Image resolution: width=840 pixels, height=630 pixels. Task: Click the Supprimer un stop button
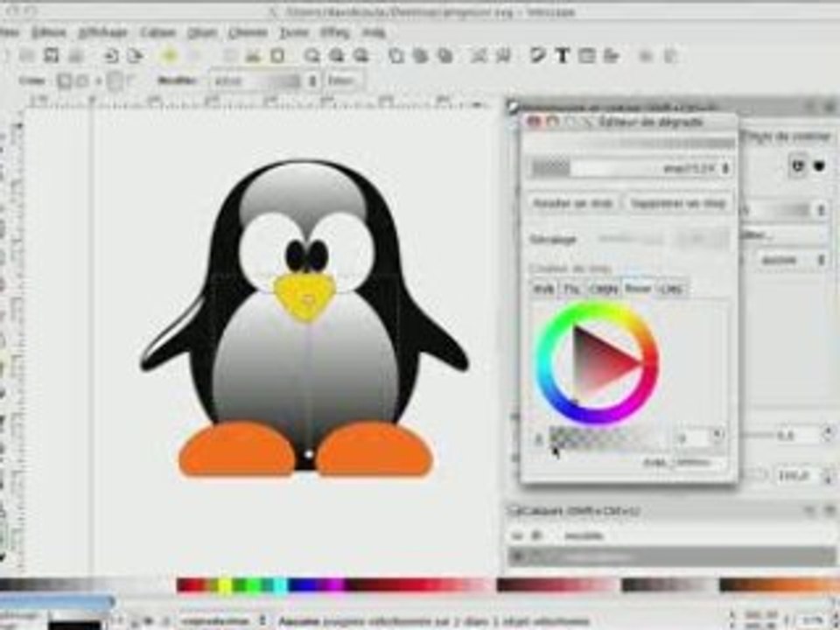[x=677, y=204]
